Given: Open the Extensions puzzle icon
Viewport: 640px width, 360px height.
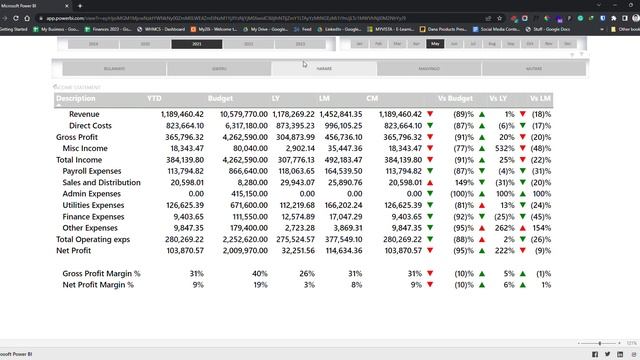Looking at the screenshot, I should tap(613, 18).
